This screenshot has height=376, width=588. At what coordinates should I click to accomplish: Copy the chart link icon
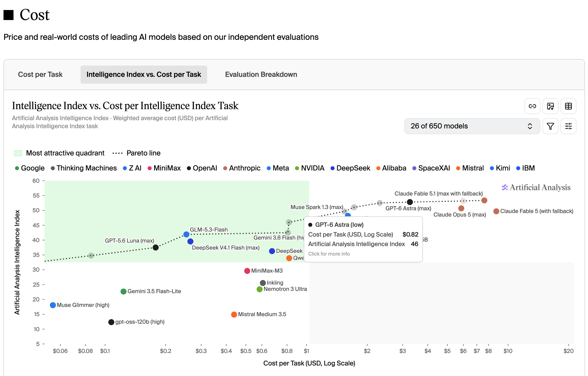coord(532,106)
